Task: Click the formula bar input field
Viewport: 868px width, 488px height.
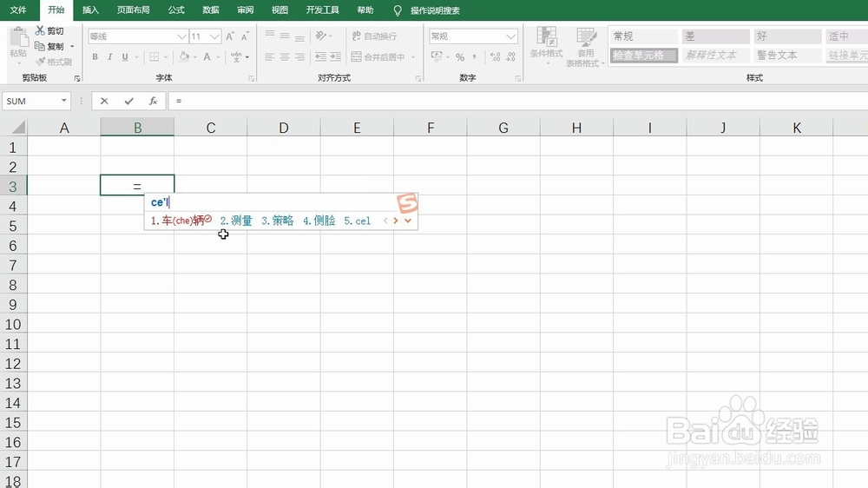Action: [517, 101]
